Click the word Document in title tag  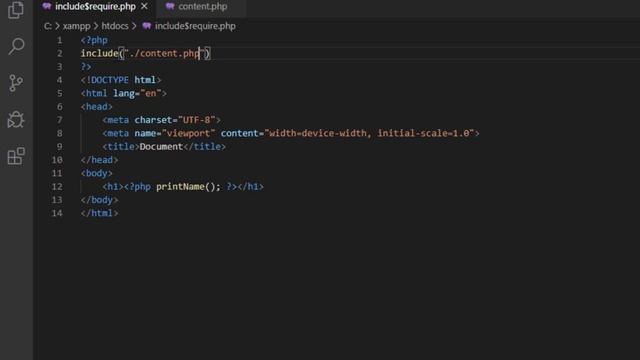coord(161,147)
